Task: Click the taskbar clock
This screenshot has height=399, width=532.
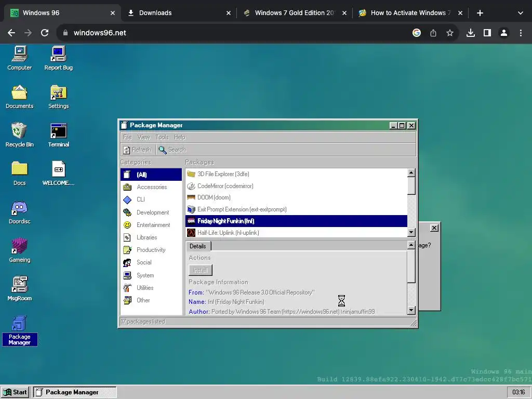Action: tap(518, 392)
